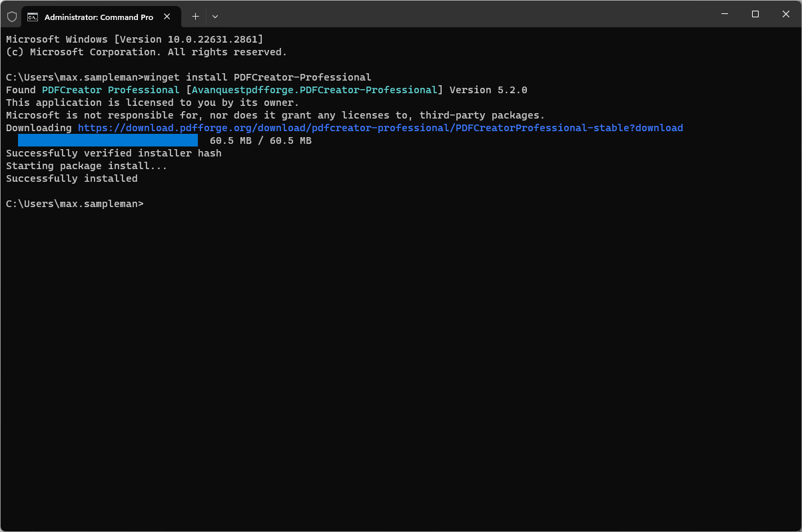Maximize the terminal window
Image resolution: width=802 pixels, height=532 pixels.
coord(755,14)
